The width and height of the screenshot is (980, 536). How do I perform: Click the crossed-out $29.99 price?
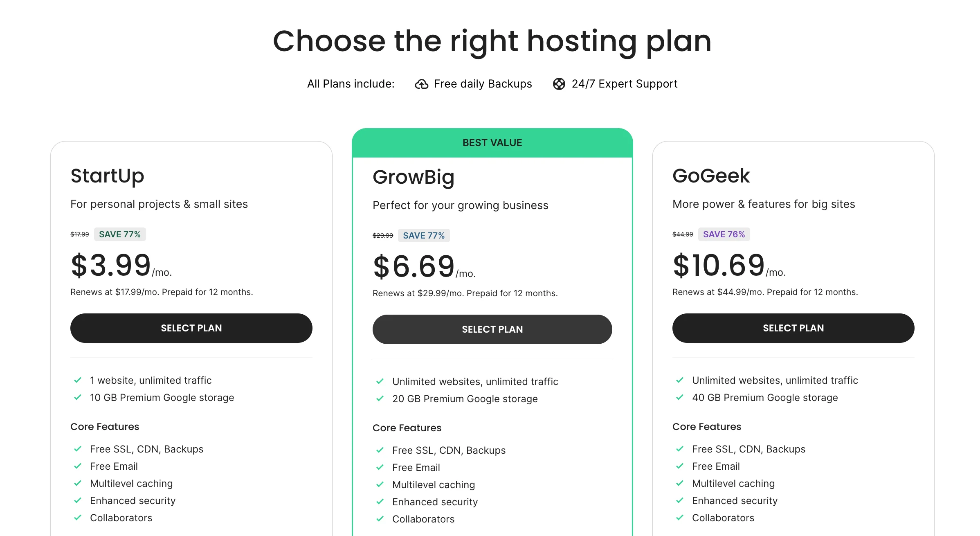tap(382, 235)
